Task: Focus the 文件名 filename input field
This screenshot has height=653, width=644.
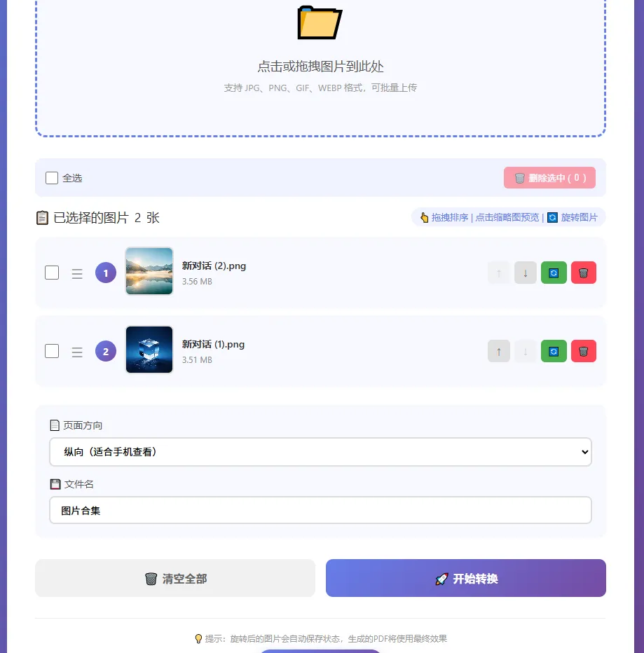Action: pos(320,510)
